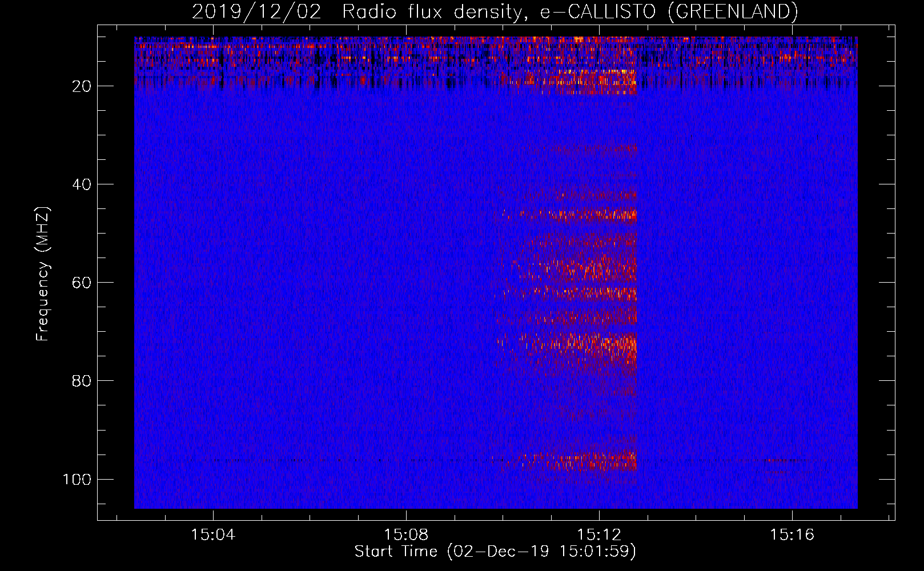Click the 20 MHz frequency tick label
This screenshot has width=924, height=571.
[82, 86]
